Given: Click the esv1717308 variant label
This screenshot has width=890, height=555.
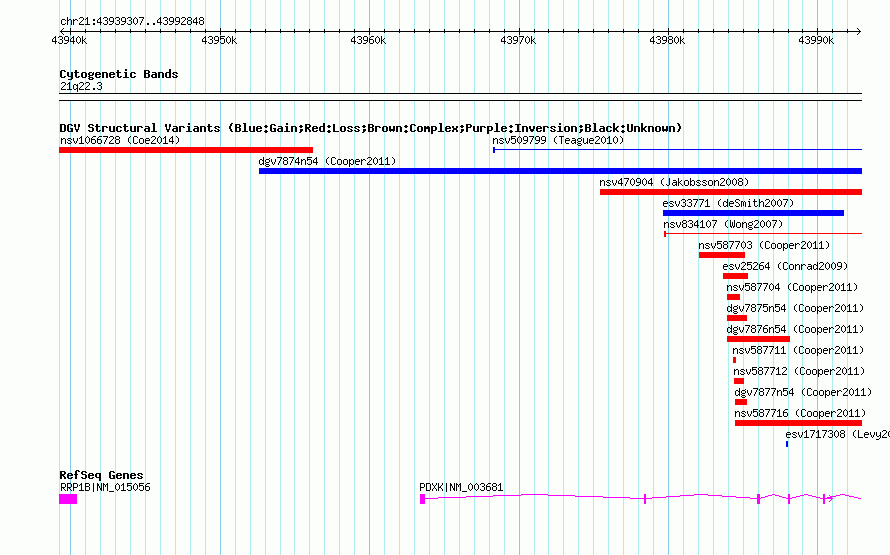Looking at the screenshot, I should (838, 434).
